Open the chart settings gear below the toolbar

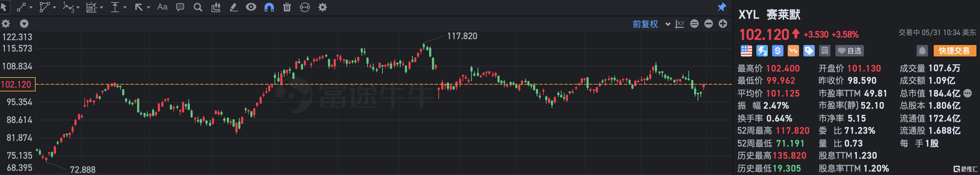[6, 24]
